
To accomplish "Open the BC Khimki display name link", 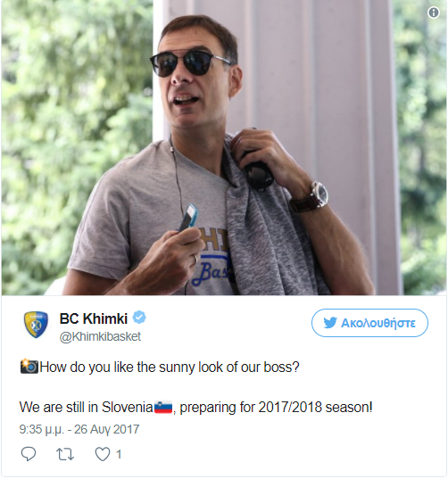I will [x=94, y=318].
